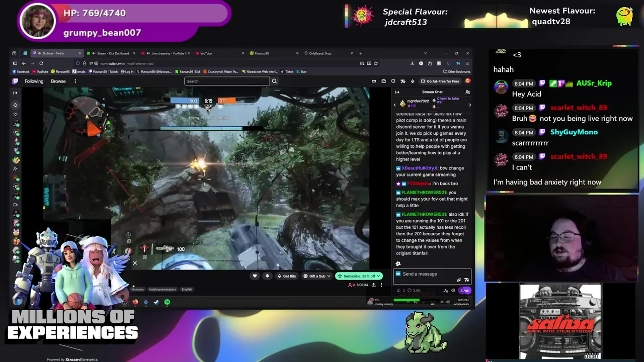The width and height of the screenshot is (644, 362).
Task: Open Spotify from the taskbar
Action: pyautogui.click(x=167, y=302)
